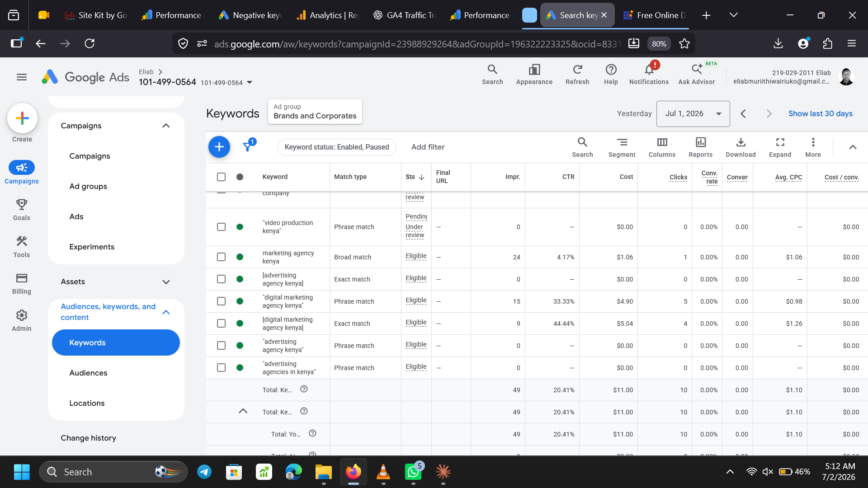Viewport: 868px width, 488px height.
Task: Open Change history
Action: point(89,438)
